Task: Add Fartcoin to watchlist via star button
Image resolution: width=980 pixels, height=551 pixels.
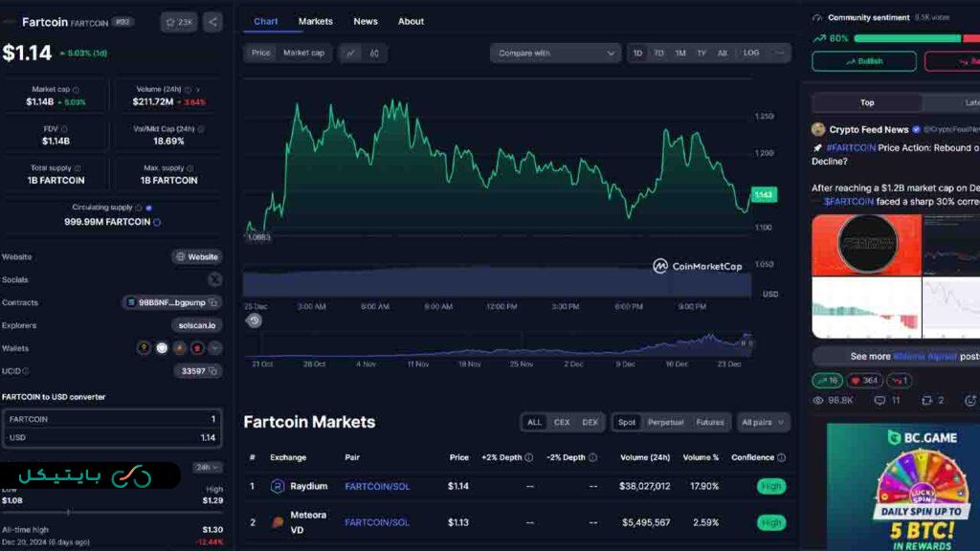Action: point(179,22)
